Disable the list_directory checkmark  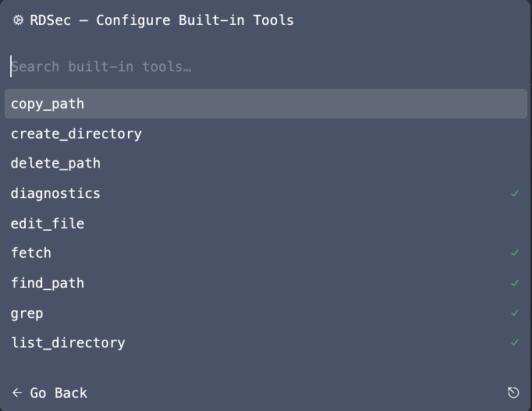(515, 342)
